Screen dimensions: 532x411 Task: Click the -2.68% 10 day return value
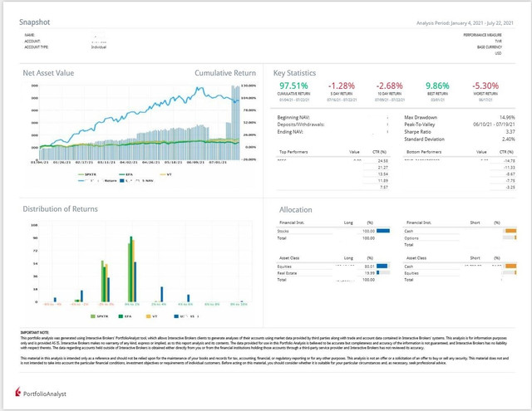pyautogui.click(x=389, y=86)
